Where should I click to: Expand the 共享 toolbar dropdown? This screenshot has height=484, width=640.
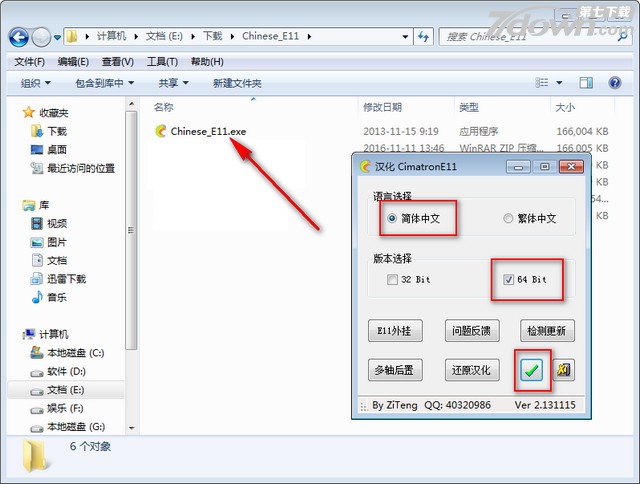click(x=173, y=83)
